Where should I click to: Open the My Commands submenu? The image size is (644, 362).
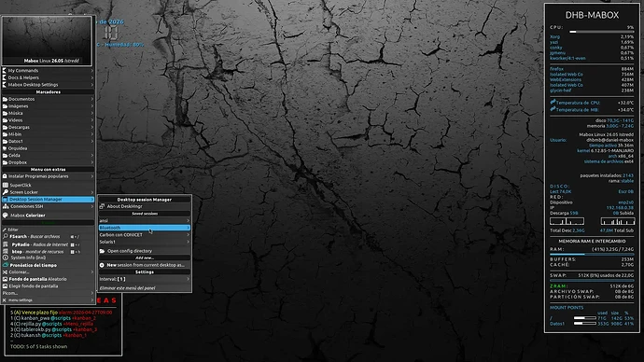[x=48, y=71]
